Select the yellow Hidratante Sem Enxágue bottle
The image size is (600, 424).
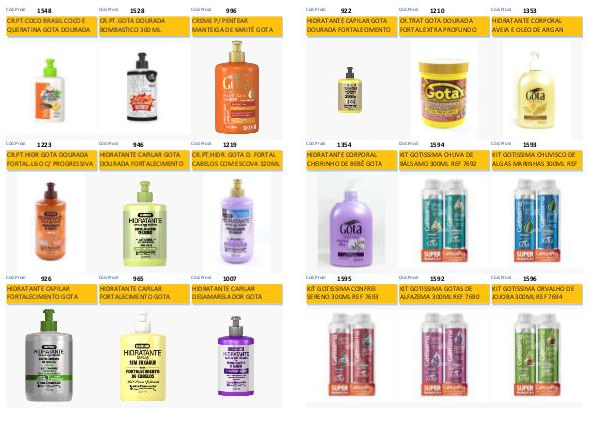tap(143, 357)
